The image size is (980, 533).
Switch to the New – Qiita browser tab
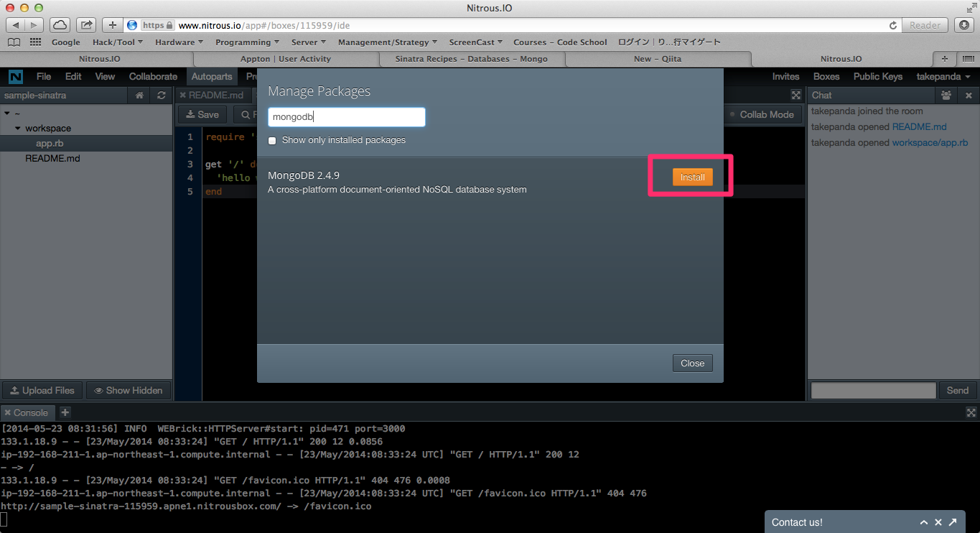657,59
